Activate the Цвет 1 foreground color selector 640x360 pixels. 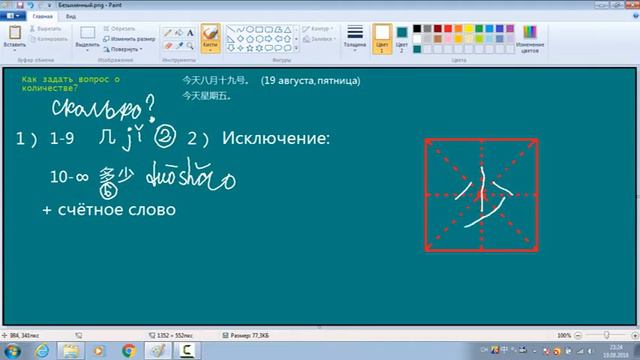[x=382, y=39]
